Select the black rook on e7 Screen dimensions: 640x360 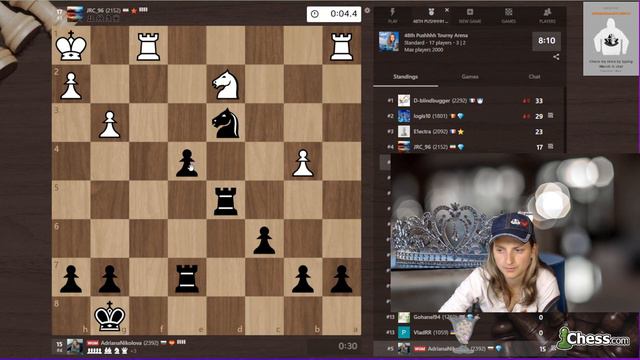point(187,278)
